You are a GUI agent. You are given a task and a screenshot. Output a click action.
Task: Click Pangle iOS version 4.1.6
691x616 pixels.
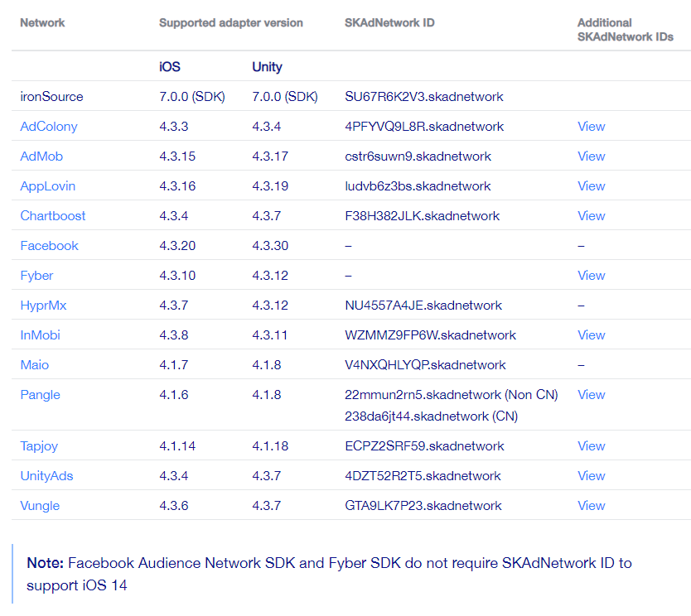pos(174,395)
